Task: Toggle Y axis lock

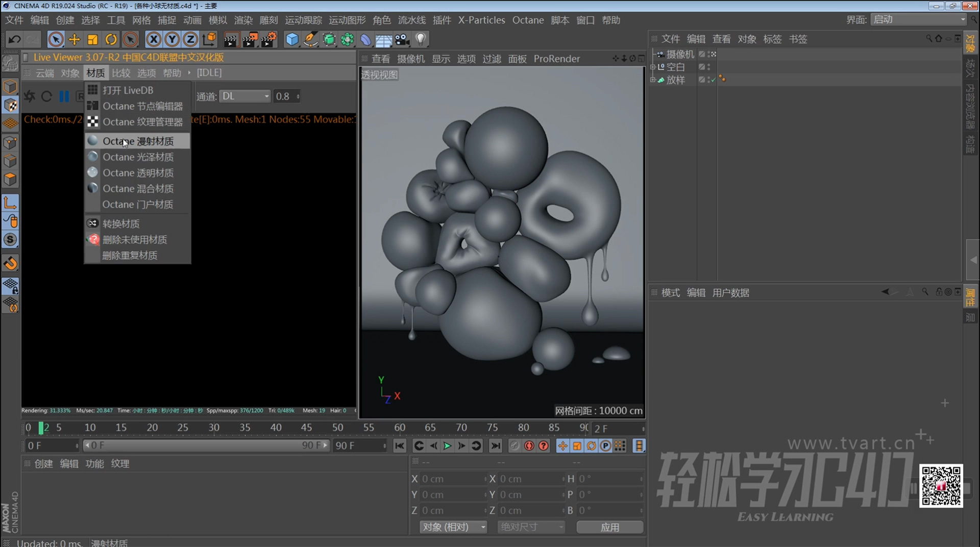Action: (172, 39)
